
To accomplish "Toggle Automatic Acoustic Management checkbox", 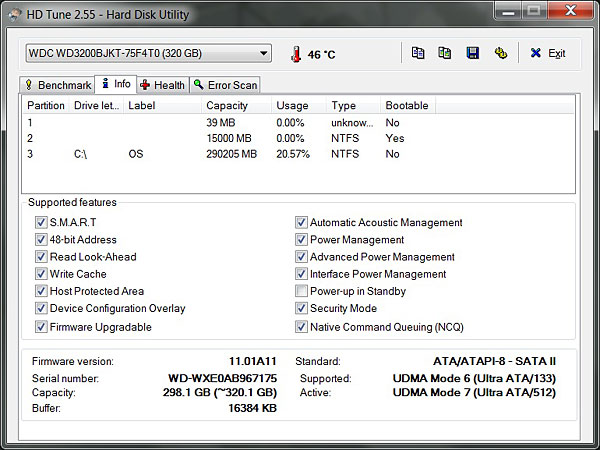I will (301, 222).
